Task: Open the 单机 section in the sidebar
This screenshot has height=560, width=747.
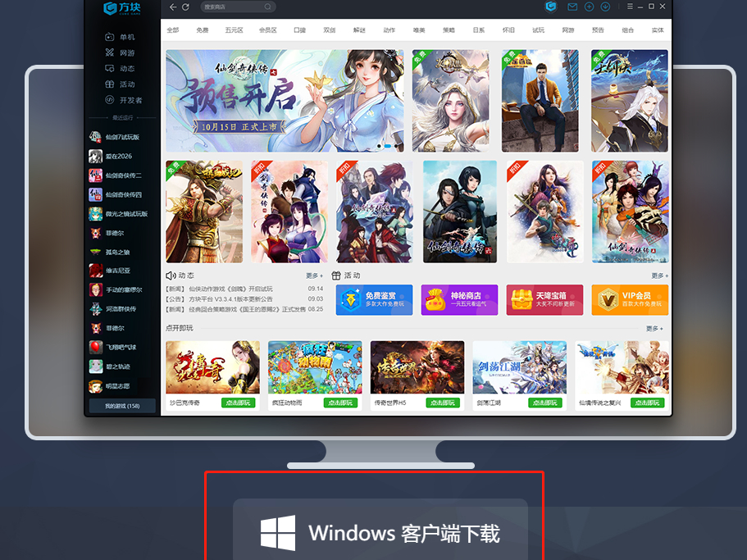Action: 120,37
